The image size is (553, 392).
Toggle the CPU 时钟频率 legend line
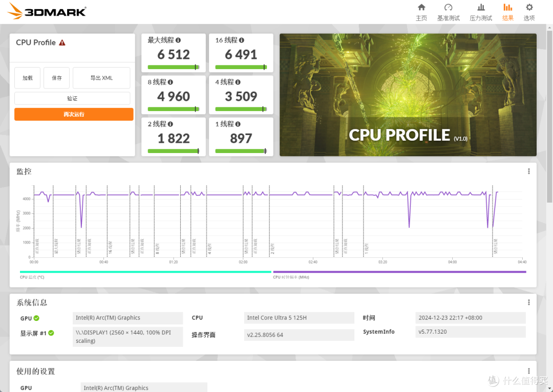[399, 272]
